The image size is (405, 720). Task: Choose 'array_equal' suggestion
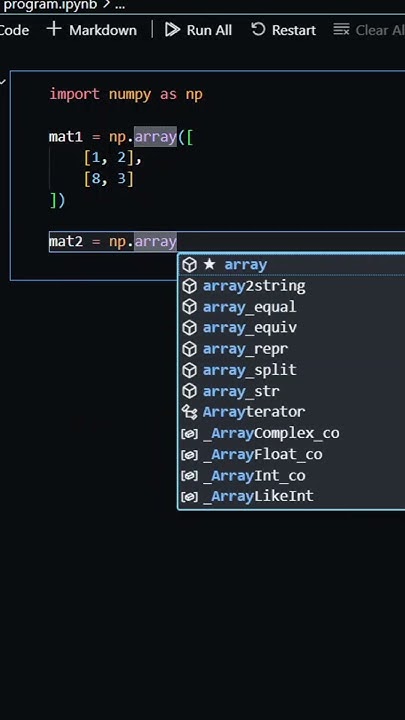(x=292, y=307)
